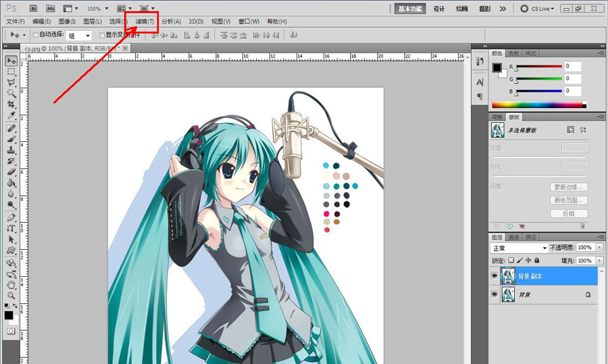Toggle lock transparent pixels

click(x=511, y=260)
